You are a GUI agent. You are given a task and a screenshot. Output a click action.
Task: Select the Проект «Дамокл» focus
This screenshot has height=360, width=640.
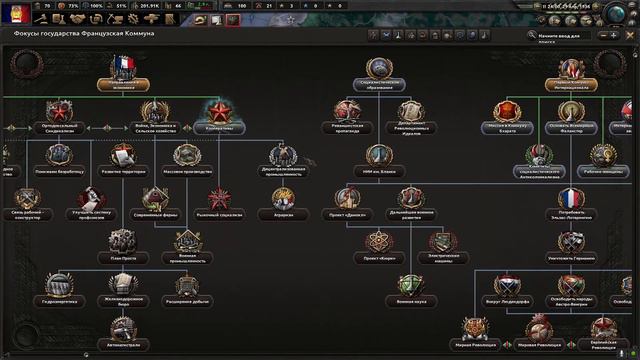click(x=347, y=205)
